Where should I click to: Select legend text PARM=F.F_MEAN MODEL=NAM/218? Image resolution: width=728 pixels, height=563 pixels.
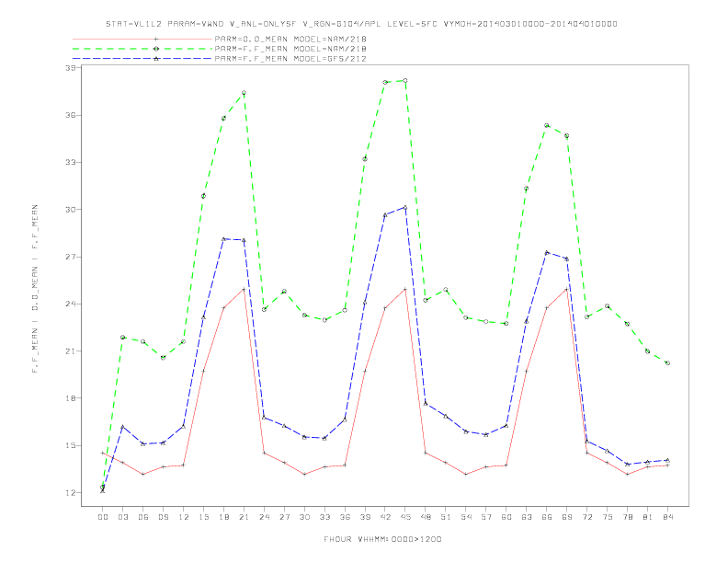click(x=290, y=49)
